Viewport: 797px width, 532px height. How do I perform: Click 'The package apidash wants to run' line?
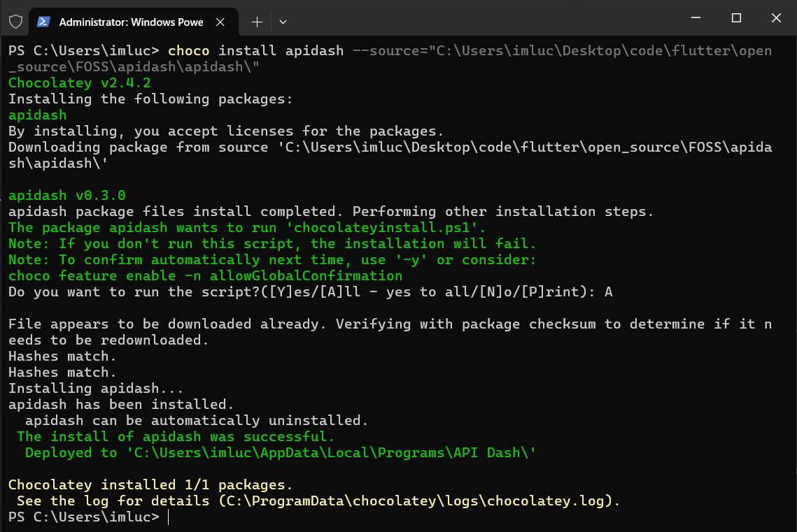247,227
